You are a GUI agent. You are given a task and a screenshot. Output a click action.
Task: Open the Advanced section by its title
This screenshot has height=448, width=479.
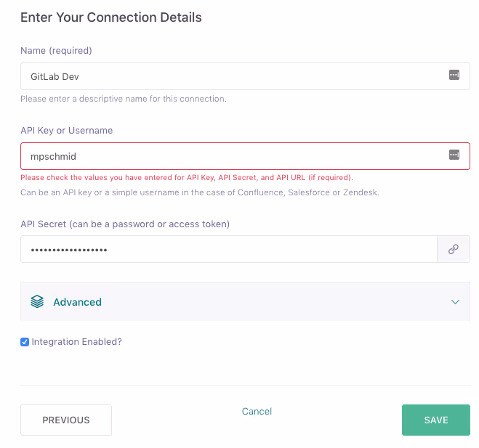[77, 302]
